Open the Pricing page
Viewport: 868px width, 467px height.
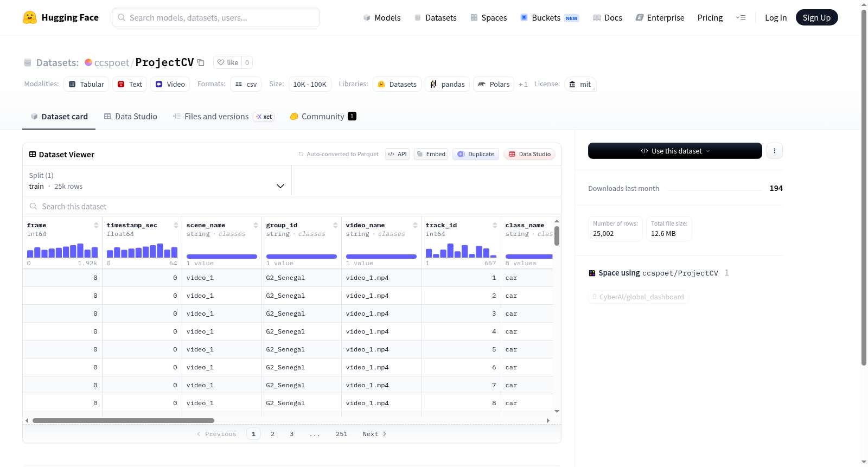point(710,18)
